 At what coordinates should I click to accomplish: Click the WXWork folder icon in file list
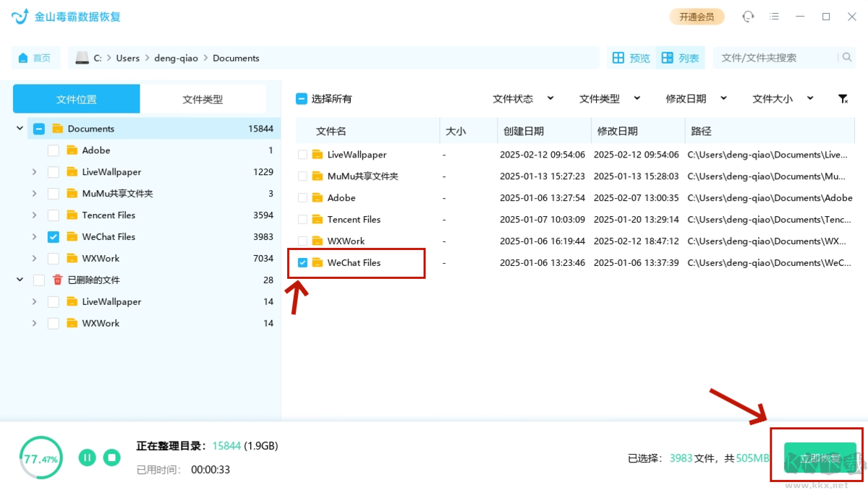coord(317,241)
